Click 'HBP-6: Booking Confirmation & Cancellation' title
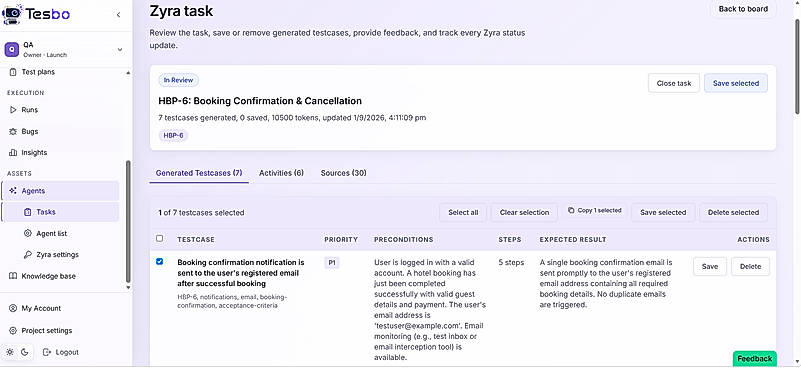 [260, 101]
